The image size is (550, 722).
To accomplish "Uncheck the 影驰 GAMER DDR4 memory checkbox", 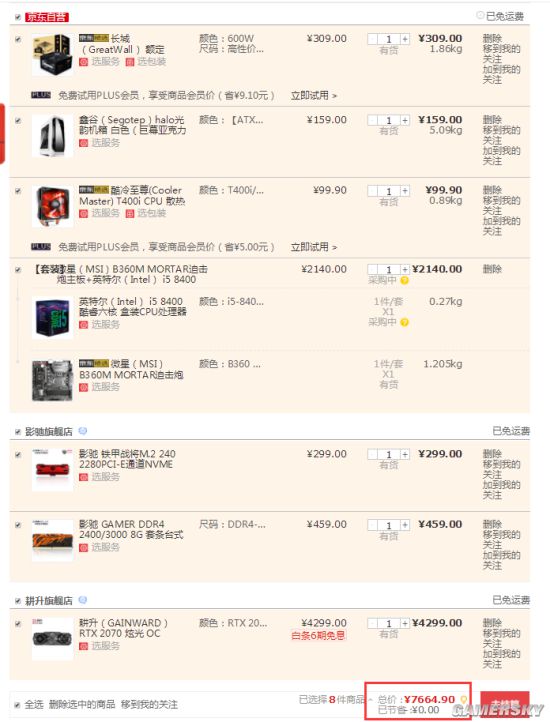I will [18, 525].
